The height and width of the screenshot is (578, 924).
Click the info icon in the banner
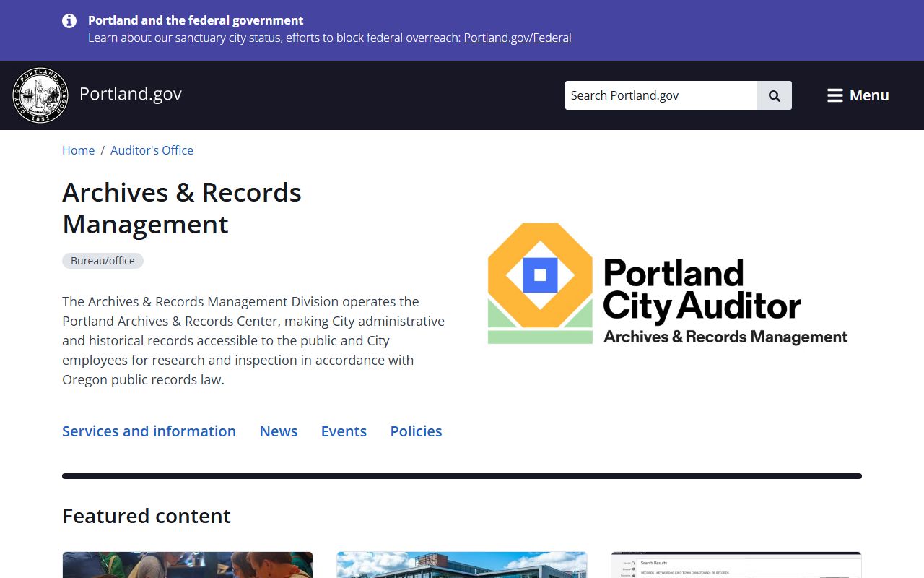tap(69, 20)
